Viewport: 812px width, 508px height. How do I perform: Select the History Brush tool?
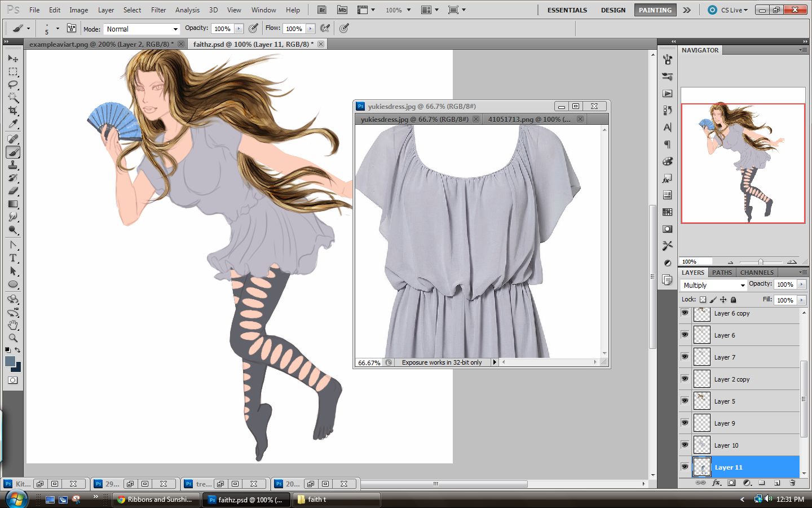pos(13,178)
